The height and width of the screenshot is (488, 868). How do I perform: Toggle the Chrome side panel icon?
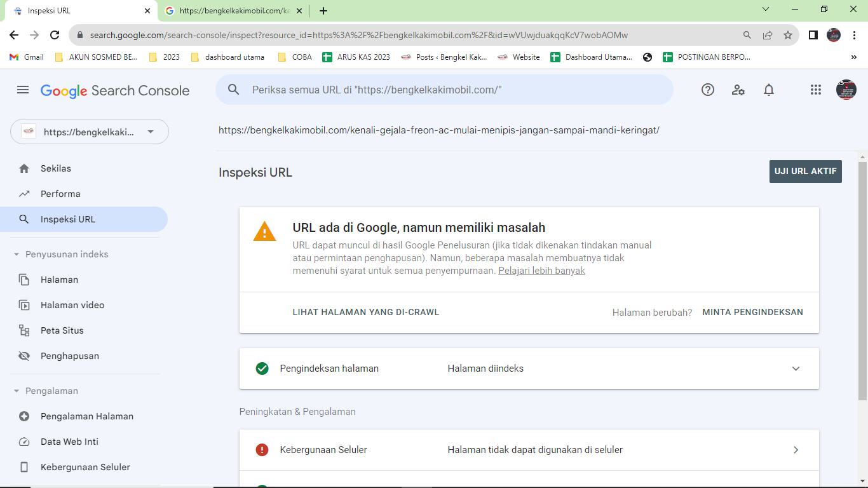pos(813,35)
